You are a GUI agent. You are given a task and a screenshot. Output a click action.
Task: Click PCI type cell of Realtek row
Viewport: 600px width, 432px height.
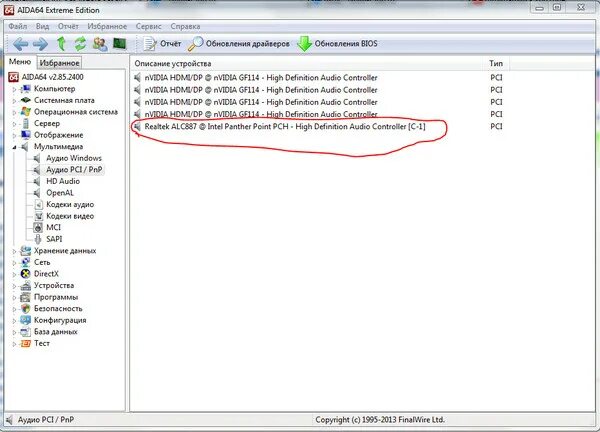coord(496,126)
